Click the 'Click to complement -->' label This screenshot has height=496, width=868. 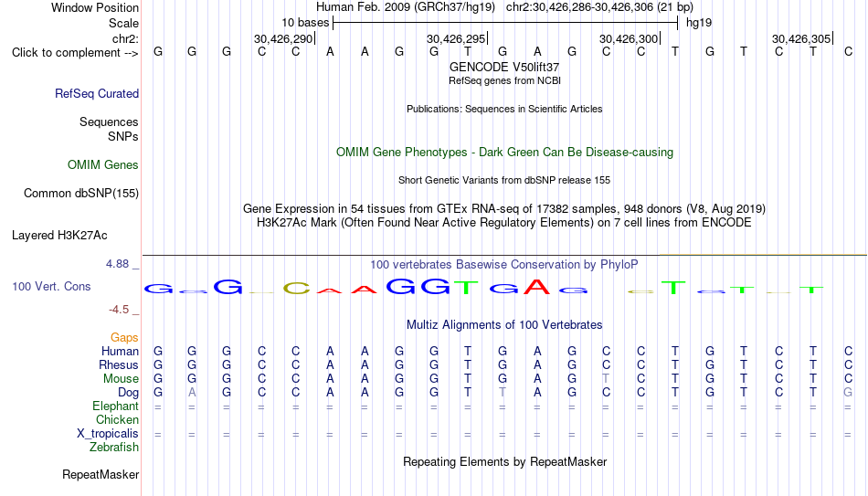point(75,53)
